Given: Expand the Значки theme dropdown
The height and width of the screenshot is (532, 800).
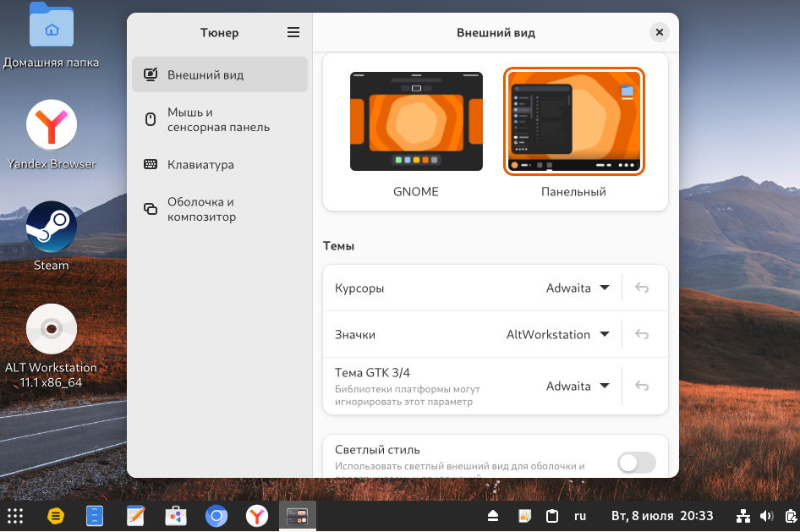Looking at the screenshot, I should click(558, 335).
